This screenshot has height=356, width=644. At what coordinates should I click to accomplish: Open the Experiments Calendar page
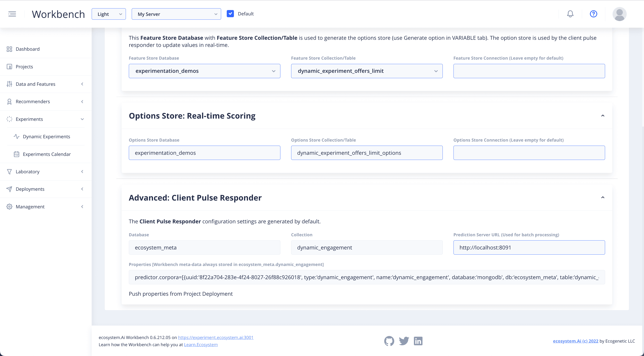click(x=47, y=154)
